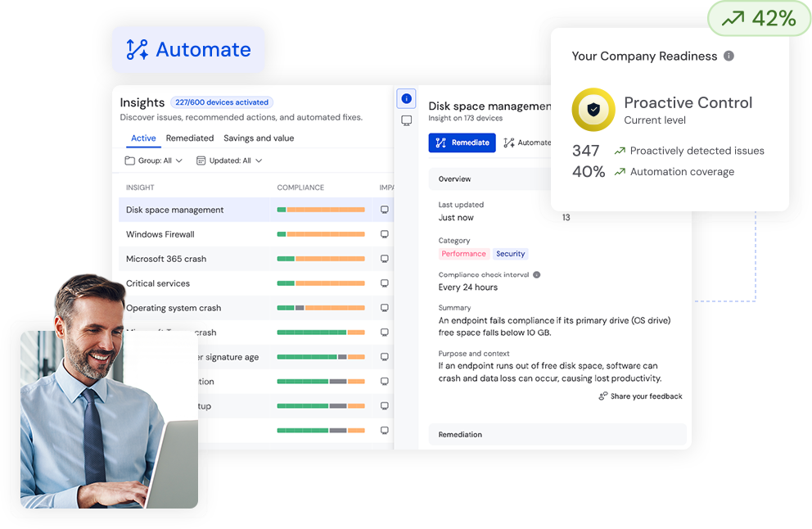Image resolution: width=812 pixels, height=529 pixels.
Task: Click the monitor icon in the right sidebar
Action: (x=406, y=120)
